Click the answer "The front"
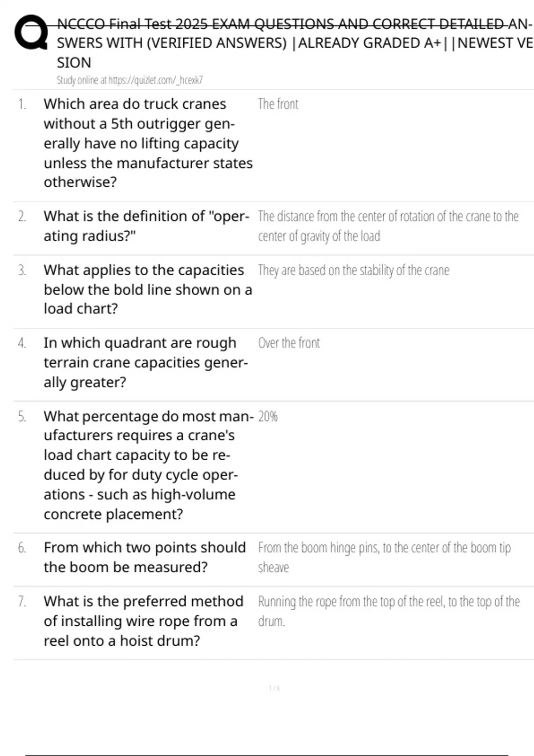This screenshot has width=534, height=756. click(x=278, y=105)
